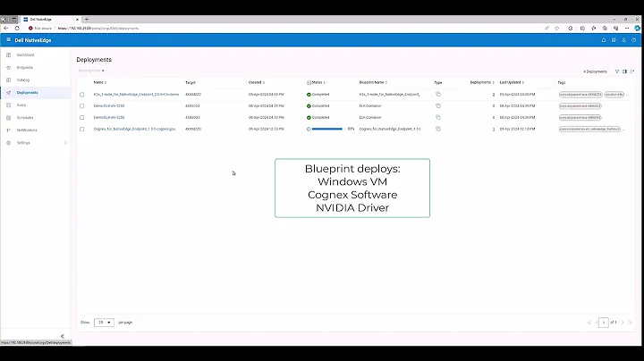Collapse the sidebar with the double-chevron icon

tap(63, 336)
